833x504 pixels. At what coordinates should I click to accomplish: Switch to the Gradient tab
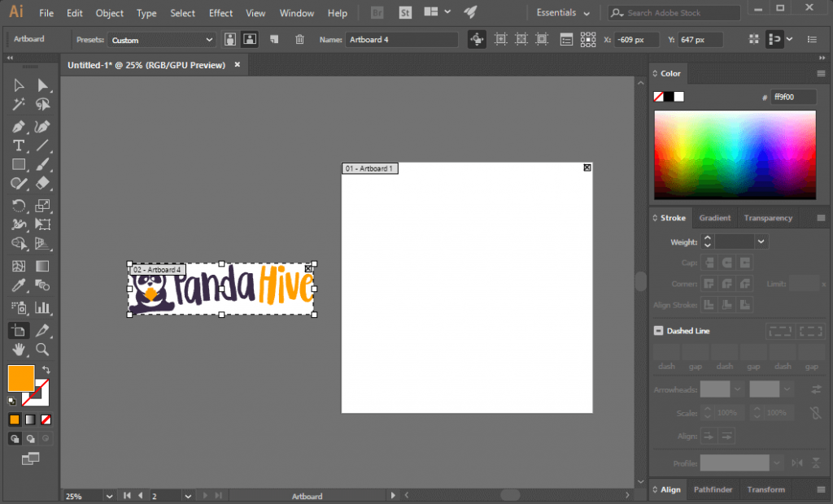coord(715,217)
